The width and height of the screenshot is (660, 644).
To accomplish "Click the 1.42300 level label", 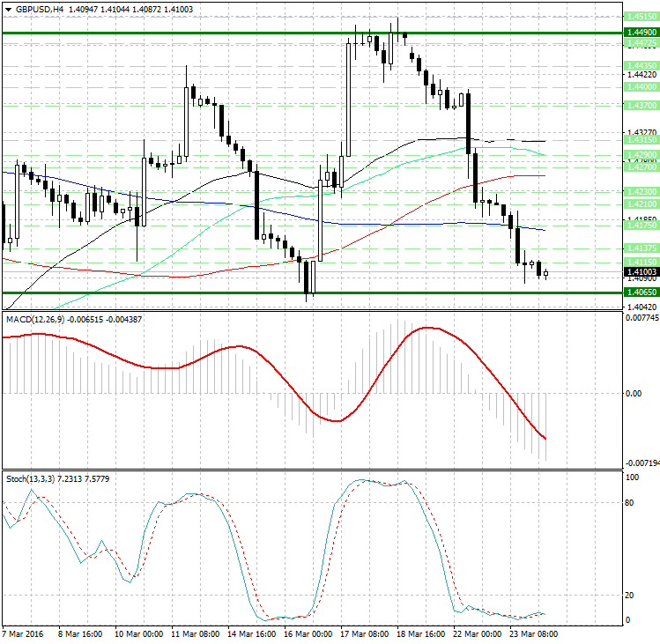I will (x=640, y=191).
